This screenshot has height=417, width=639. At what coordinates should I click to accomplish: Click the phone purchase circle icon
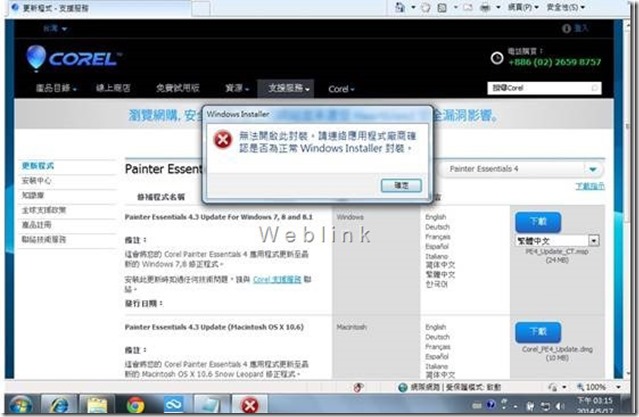click(496, 58)
